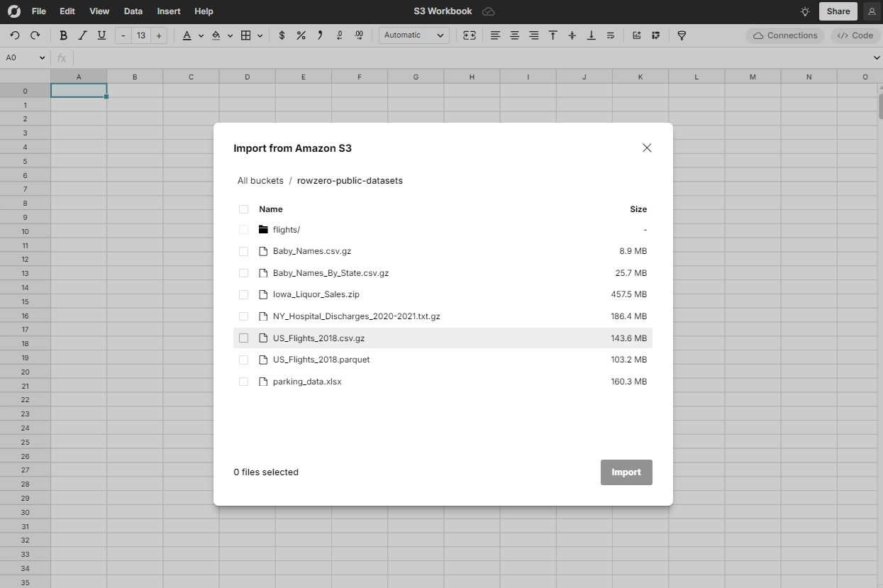Viewport: 883px width, 588px height.
Task: Toggle the light bulb theme icon
Action: (804, 11)
